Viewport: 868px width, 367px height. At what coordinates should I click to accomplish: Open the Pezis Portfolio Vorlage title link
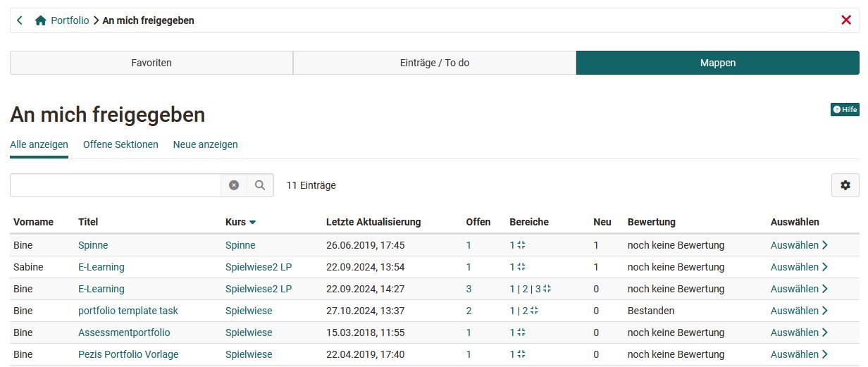coord(128,354)
